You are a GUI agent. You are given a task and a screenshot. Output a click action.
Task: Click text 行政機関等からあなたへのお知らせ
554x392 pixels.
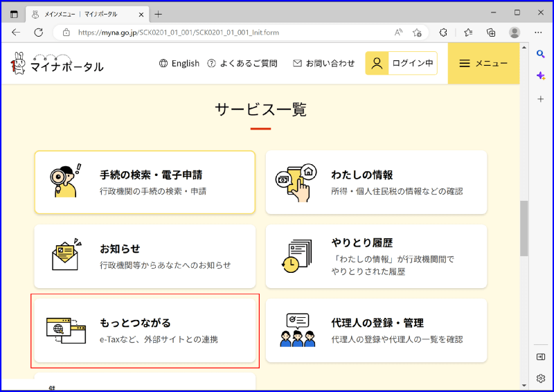pos(165,265)
